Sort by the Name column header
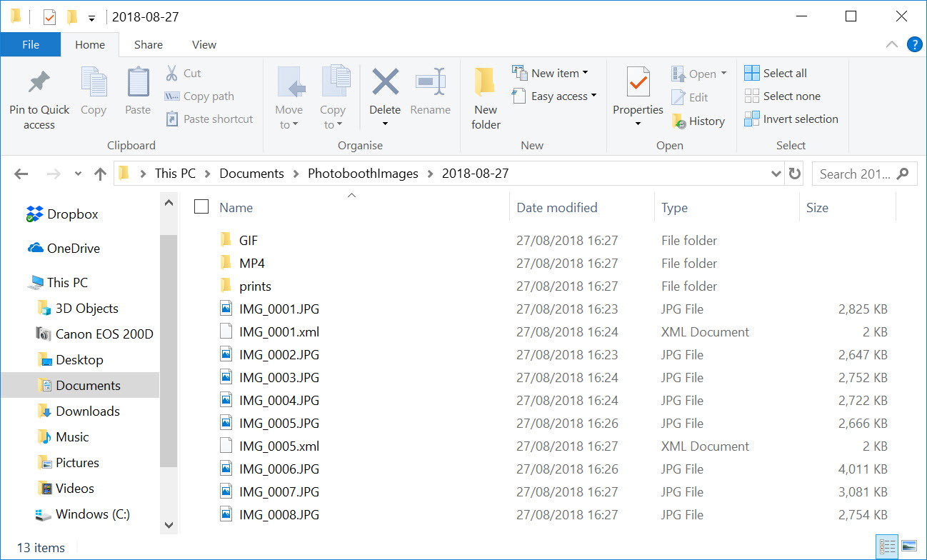This screenshot has height=560, width=927. click(236, 208)
